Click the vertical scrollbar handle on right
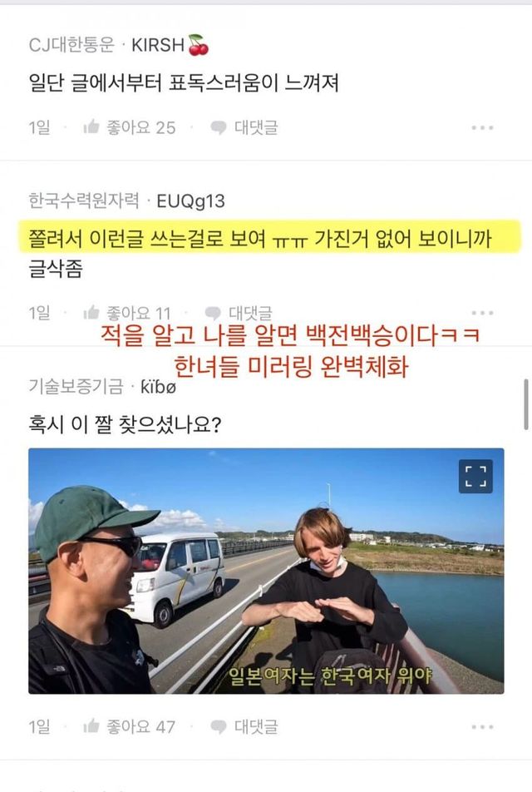 point(526,404)
